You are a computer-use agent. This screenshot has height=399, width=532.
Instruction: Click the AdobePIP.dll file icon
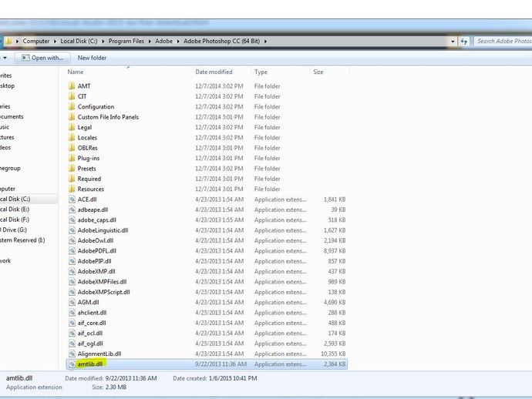coord(72,261)
